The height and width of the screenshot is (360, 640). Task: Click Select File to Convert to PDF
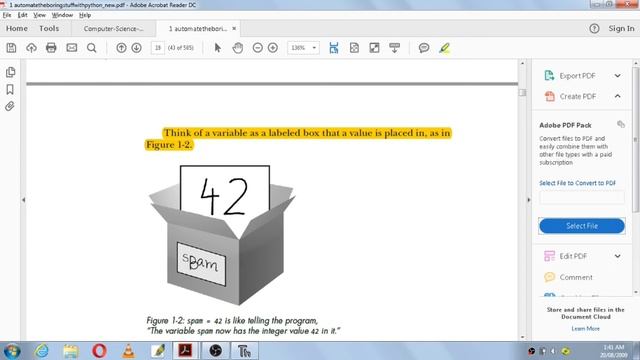coord(578,183)
